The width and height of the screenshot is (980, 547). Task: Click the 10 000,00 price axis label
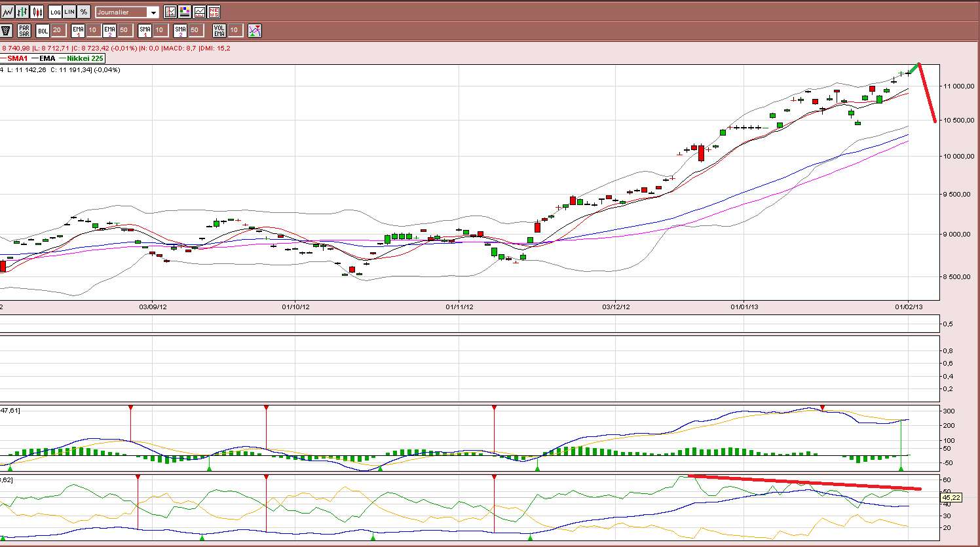point(958,156)
